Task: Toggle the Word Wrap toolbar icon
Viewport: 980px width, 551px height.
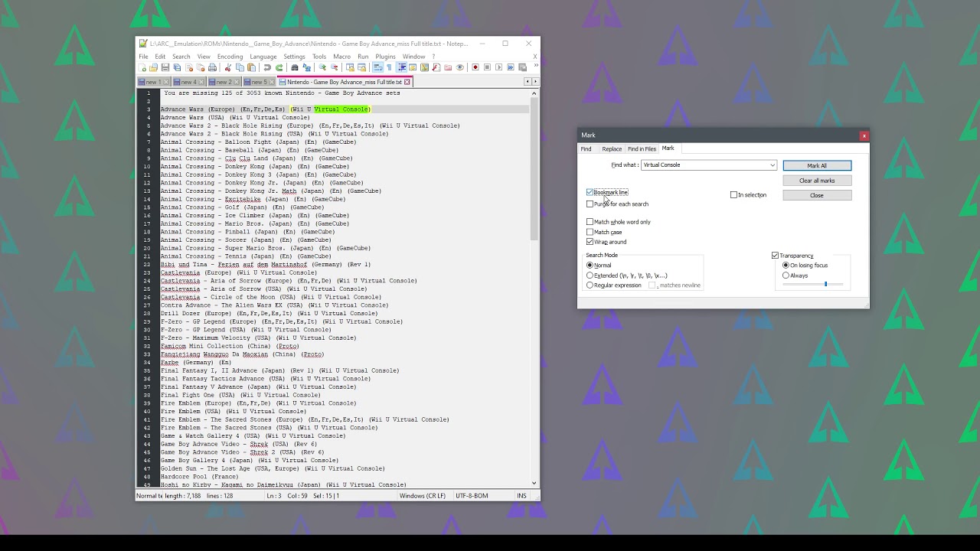Action: tap(377, 67)
